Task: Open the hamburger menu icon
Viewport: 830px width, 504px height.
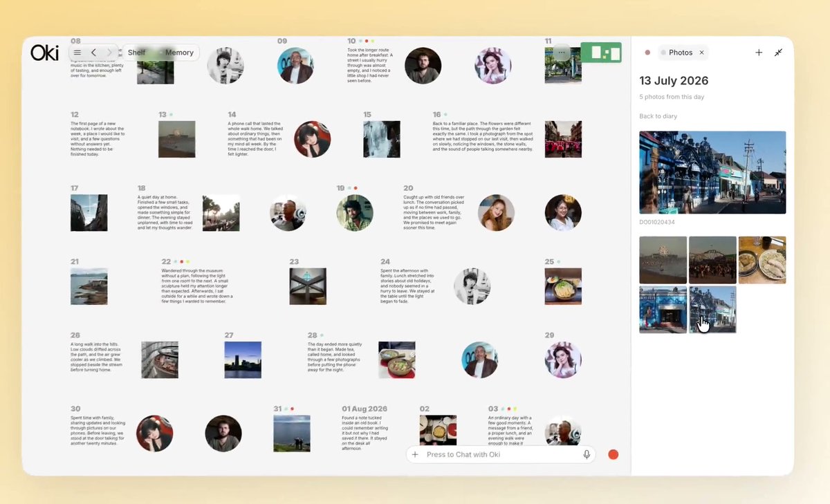Action: click(77, 53)
